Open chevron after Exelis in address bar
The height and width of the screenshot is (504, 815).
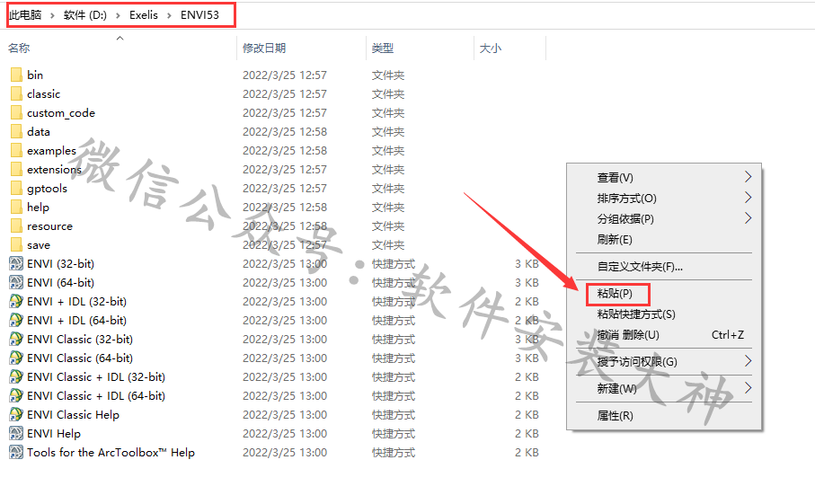170,15
